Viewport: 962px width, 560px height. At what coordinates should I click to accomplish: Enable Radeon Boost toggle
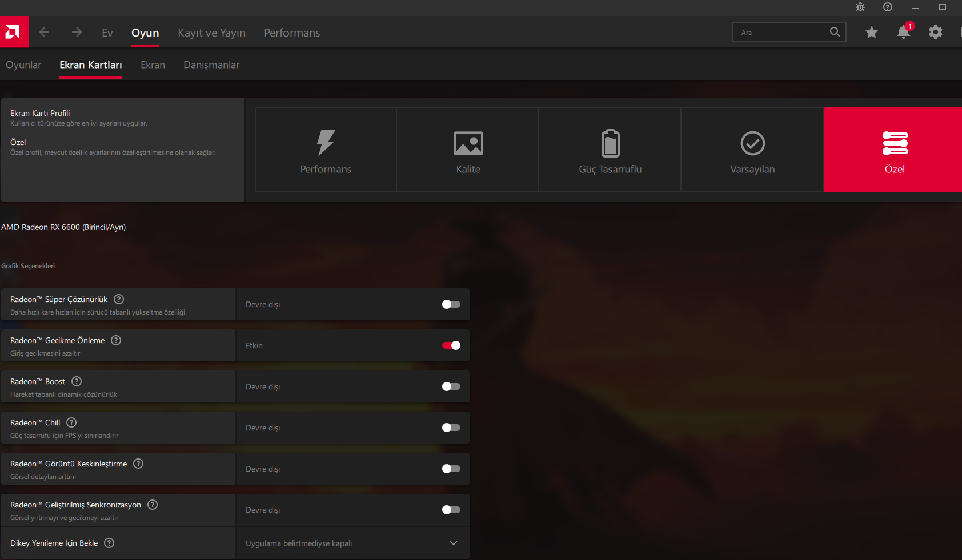coord(451,386)
